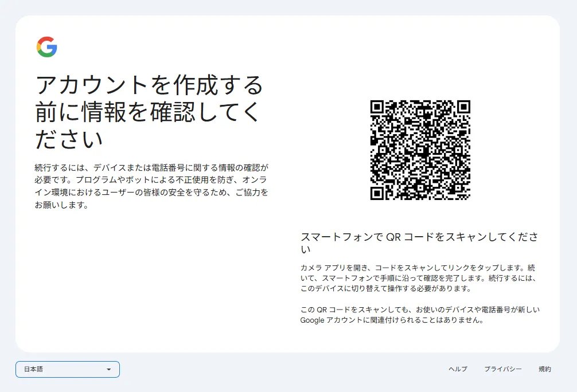Open the 規約 terms link
Image resolution: width=577 pixels, height=392 pixels.
tap(544, 369)
